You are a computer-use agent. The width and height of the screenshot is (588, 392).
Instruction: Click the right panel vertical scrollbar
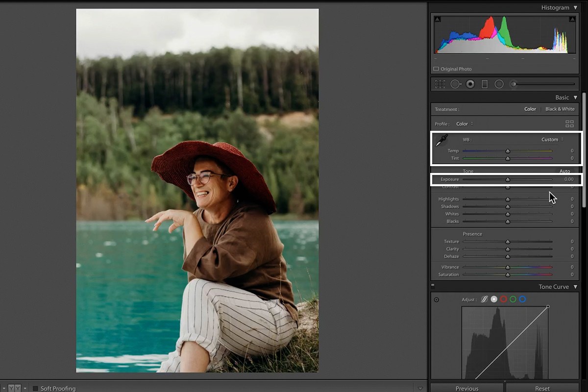tap(584, 149)
